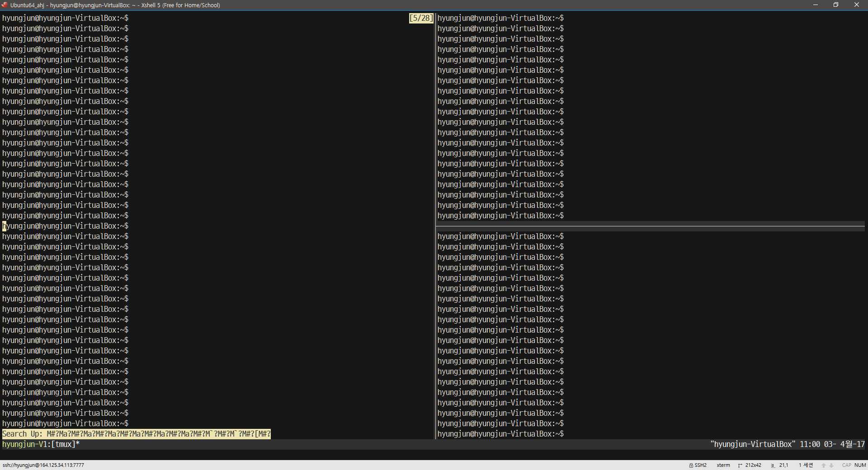868x470 pixels.
Task: Click the down arrow icon in status bar
Action: click(x=831, y=465)
